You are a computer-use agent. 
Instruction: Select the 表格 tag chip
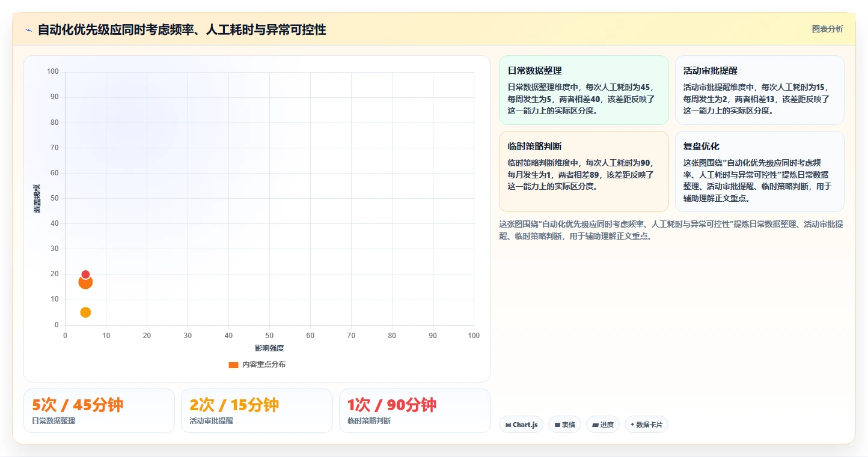[x=564, y=425]
